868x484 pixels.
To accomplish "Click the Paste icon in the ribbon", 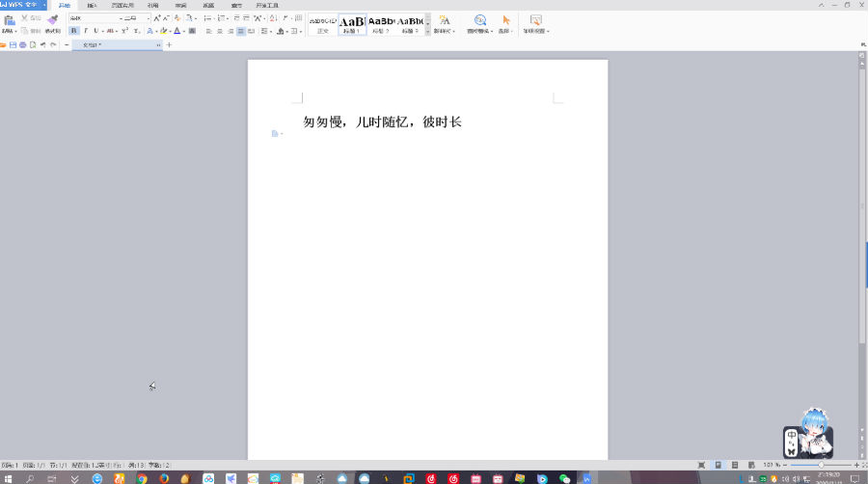I will tap(9, 20).
